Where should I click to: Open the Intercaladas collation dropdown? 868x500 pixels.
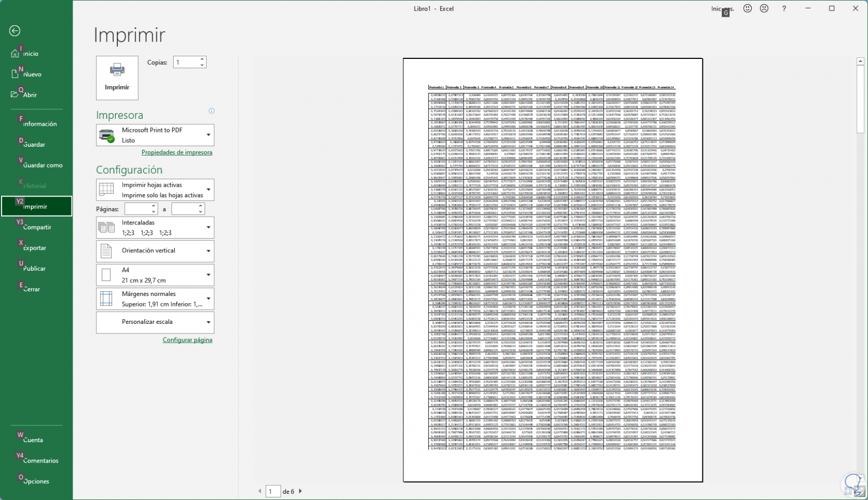[x=155, y=228]
